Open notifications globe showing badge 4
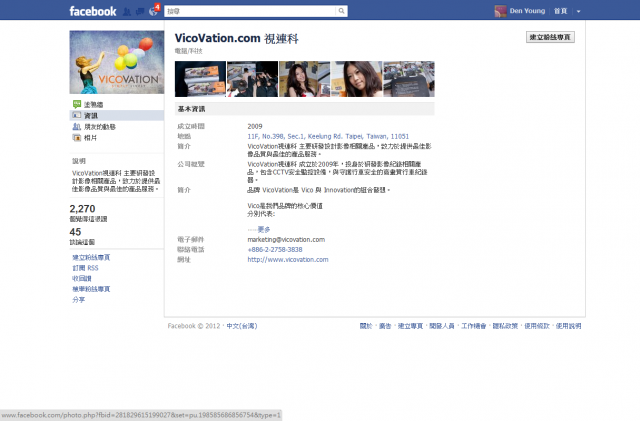The height and width of the screenshot is (421, 640). click(153, 11)
